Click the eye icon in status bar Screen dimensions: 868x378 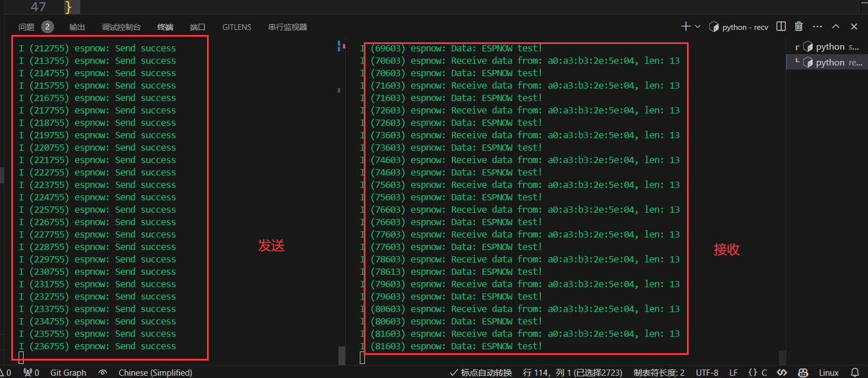(103, 372)
